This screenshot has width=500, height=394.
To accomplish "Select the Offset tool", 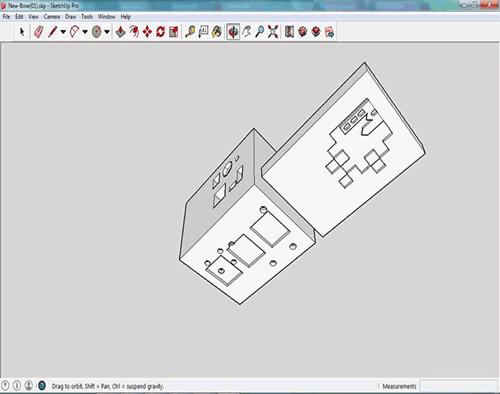I will (134, 32).
